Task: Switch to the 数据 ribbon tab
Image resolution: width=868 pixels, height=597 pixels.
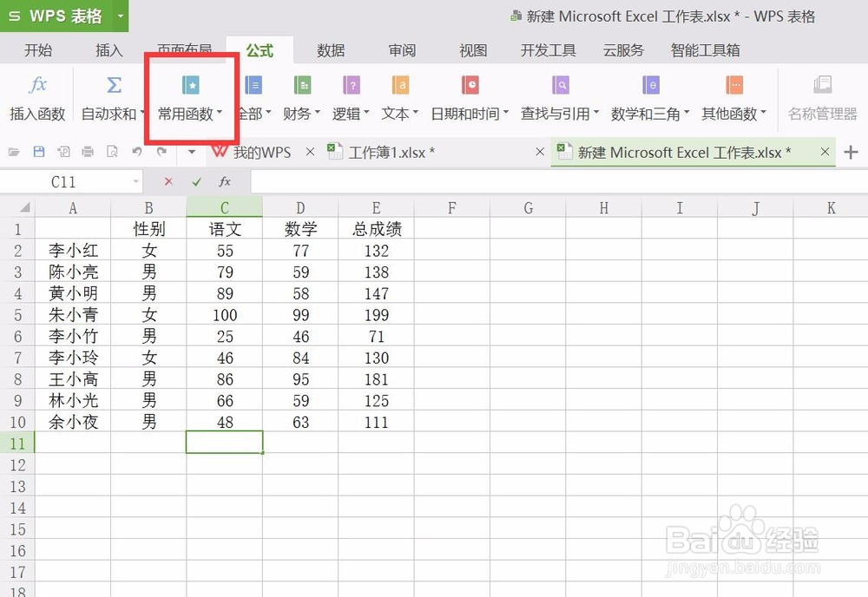Action: click(x=330, y=49)
